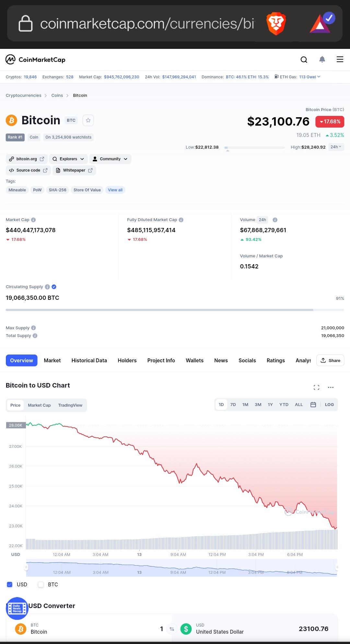Open the search magnifier icon
The width and height of the screenshot is (350, 644).
pyautogui.click(x=304, y=60)
